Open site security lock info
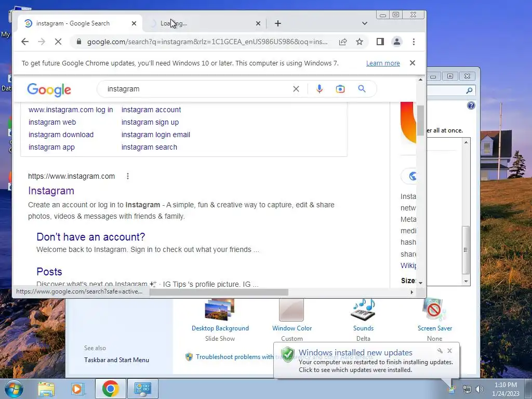Image resolution: width=532 pixels, height=399 pixels. [79, 42]
